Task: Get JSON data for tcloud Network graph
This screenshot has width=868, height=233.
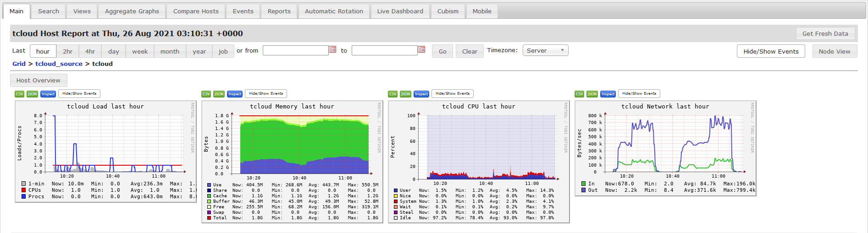Action: pos(592,94)
